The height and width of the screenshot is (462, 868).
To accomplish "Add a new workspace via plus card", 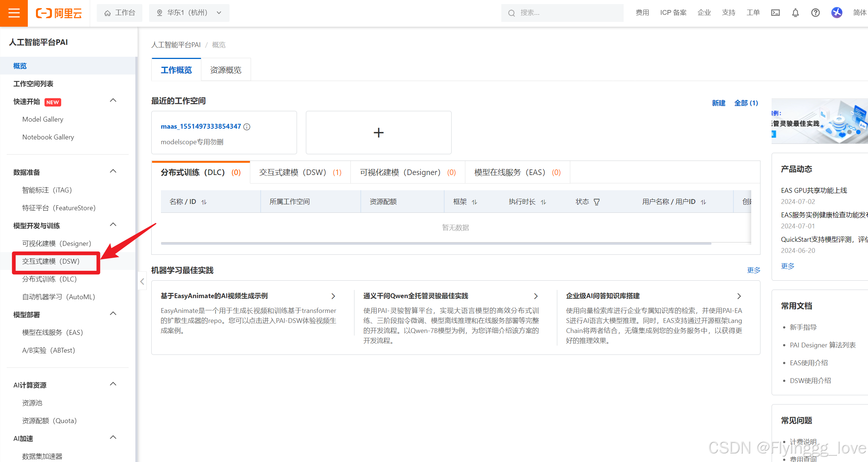I will [x=379, y=132].
